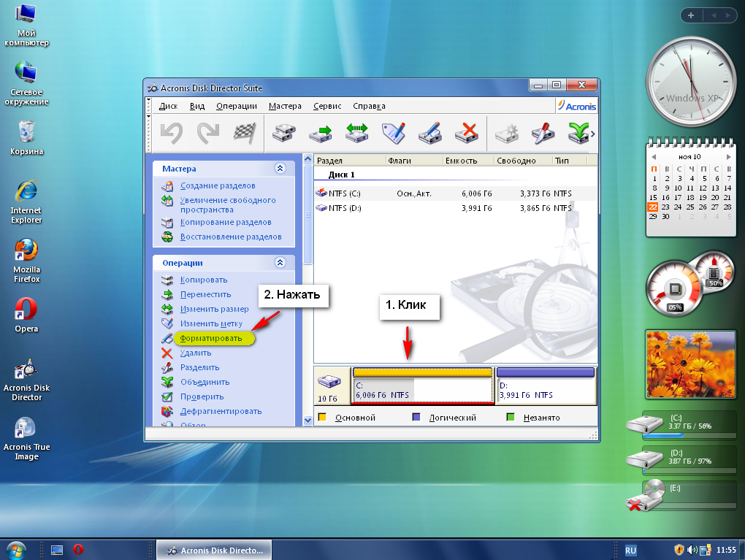Screen dimensions: 745x560
Task: Open the Диск menu
Action: tap(168, 106)
